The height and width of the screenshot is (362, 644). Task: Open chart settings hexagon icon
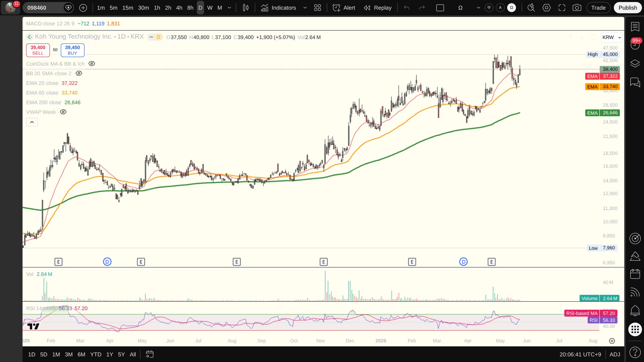547,8
